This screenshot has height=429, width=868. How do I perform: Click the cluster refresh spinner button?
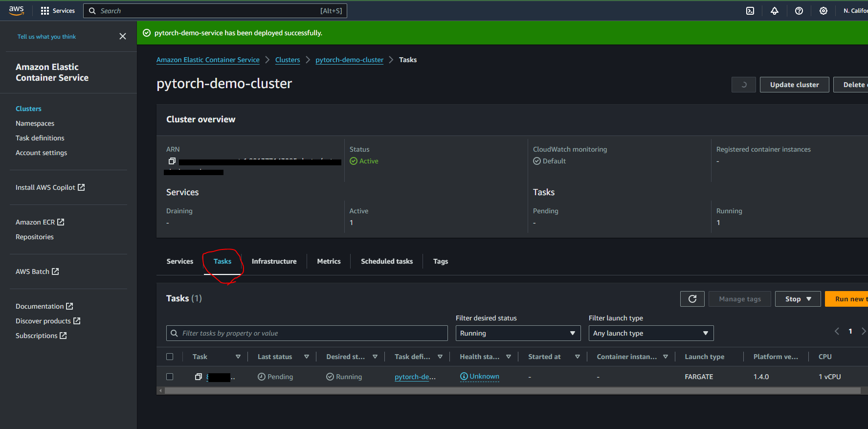click(x=744, y=85)
